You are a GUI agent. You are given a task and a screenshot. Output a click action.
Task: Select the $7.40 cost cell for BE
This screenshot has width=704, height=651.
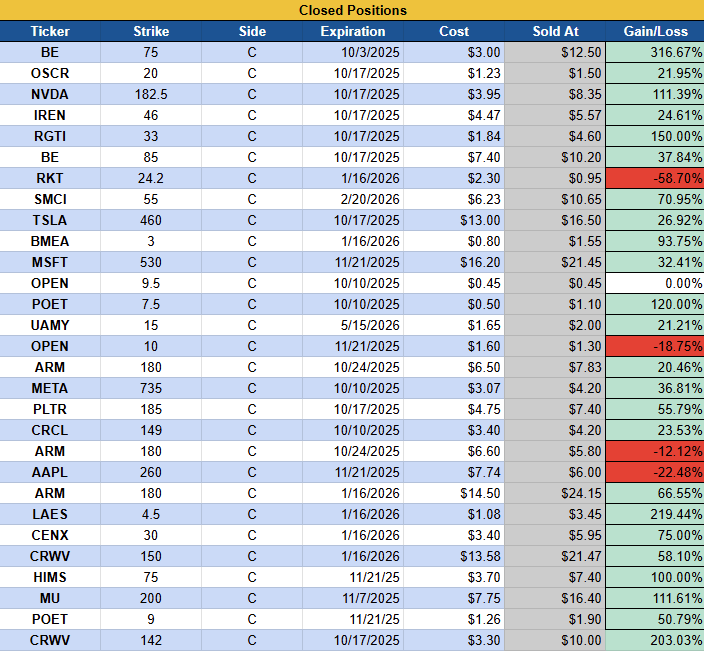(x=454, y=157)
